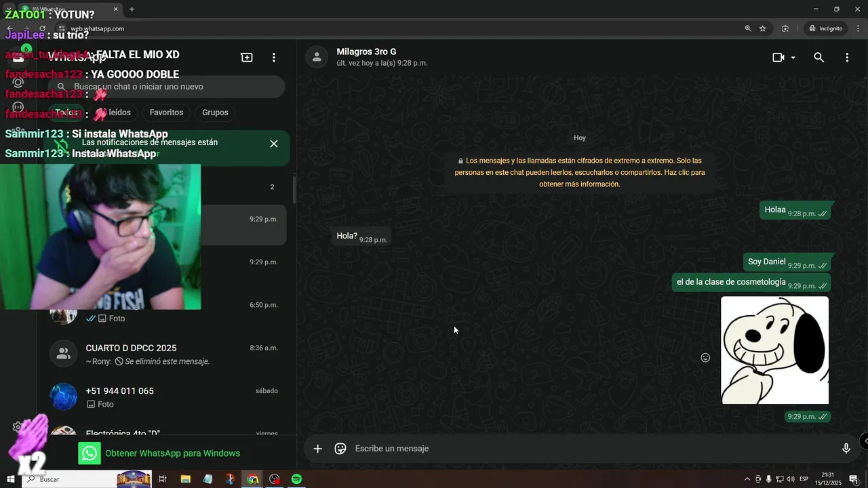The width and height of the screenshot is (868, 488).
Task: Click the chat list scrollbar
Action: tap(294, 190)
